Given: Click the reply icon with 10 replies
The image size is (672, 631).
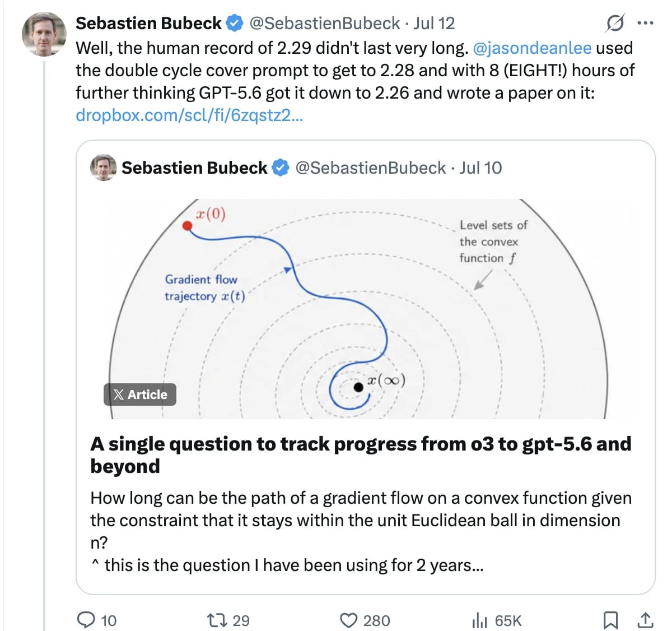Looking at the screenshot, I should (x=96, y=620).
